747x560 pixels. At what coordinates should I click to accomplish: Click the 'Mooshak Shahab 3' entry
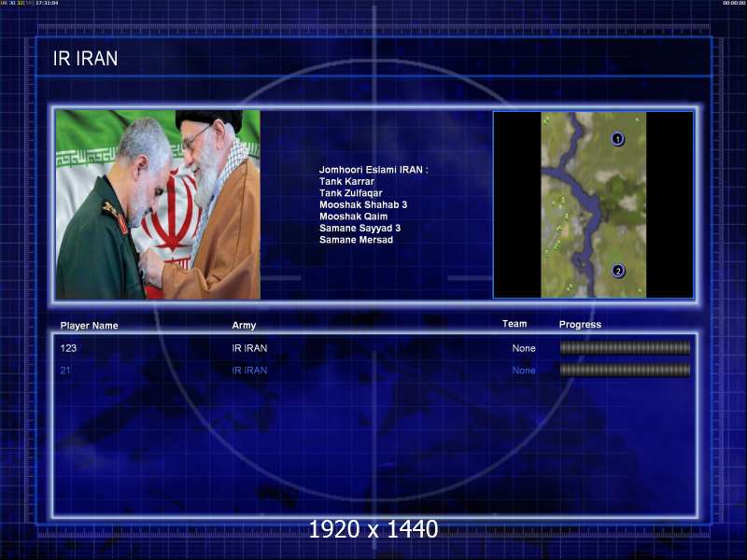(363, 204)
